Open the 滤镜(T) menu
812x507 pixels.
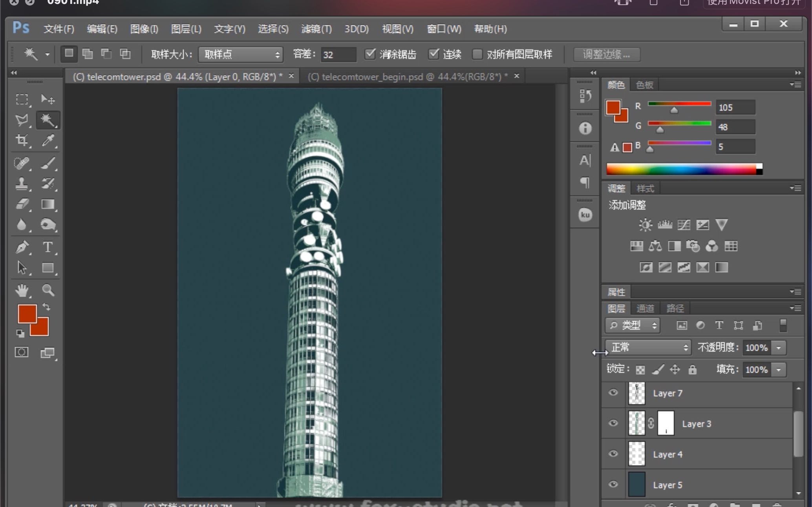[316, 29]
